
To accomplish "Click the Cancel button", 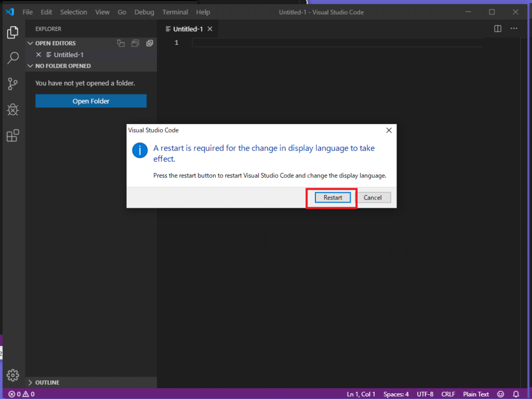I will click(x=373, y=197).
